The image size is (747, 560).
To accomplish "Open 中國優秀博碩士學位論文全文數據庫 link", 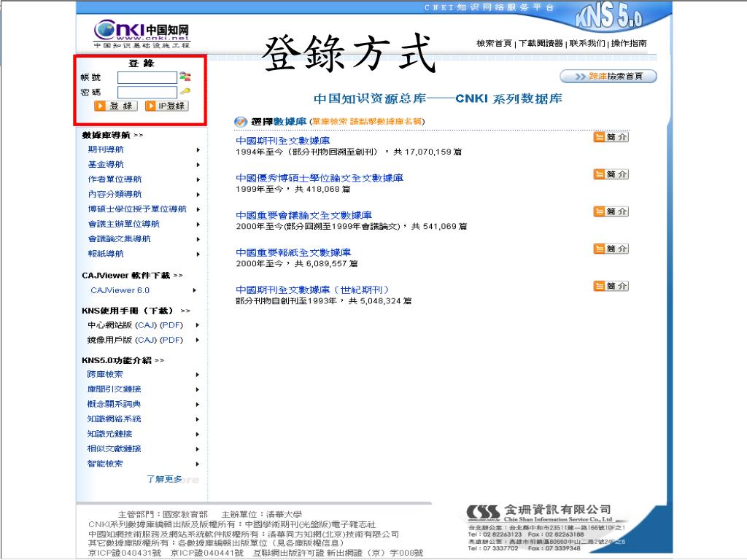I will pos(320,178).
